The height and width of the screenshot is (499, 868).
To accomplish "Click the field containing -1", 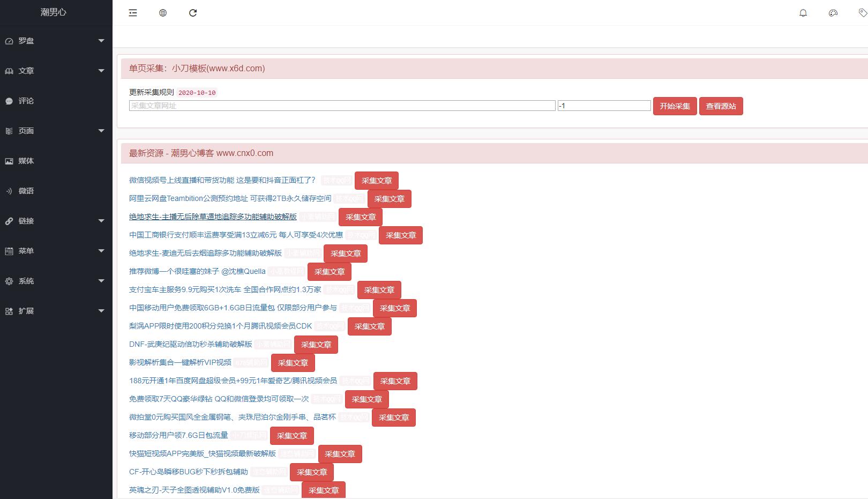I will pos(604,106).
